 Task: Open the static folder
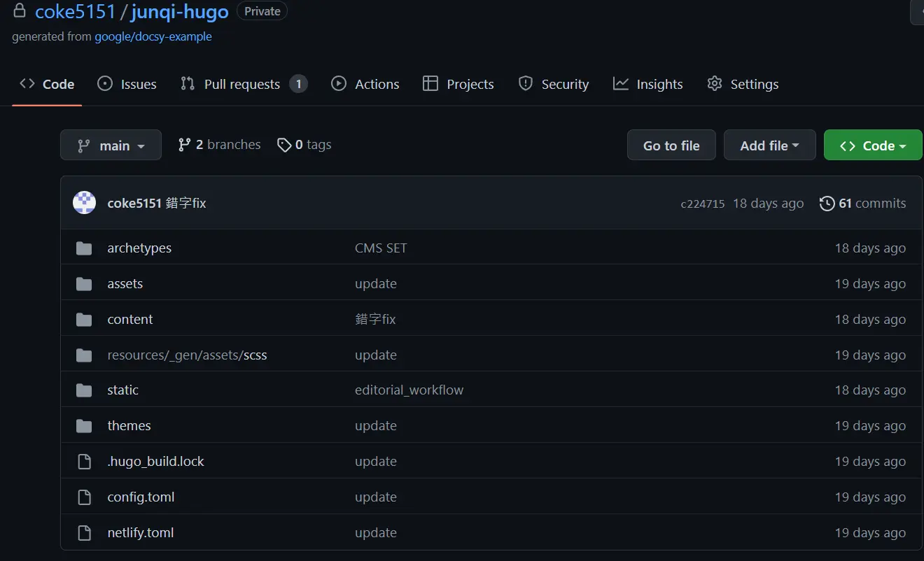coord(122,390)
